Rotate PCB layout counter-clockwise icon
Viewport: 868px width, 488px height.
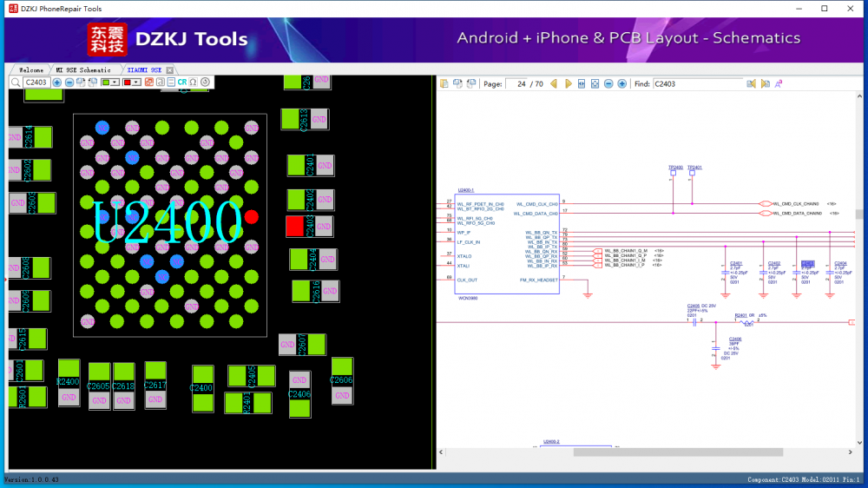[93, 82]
